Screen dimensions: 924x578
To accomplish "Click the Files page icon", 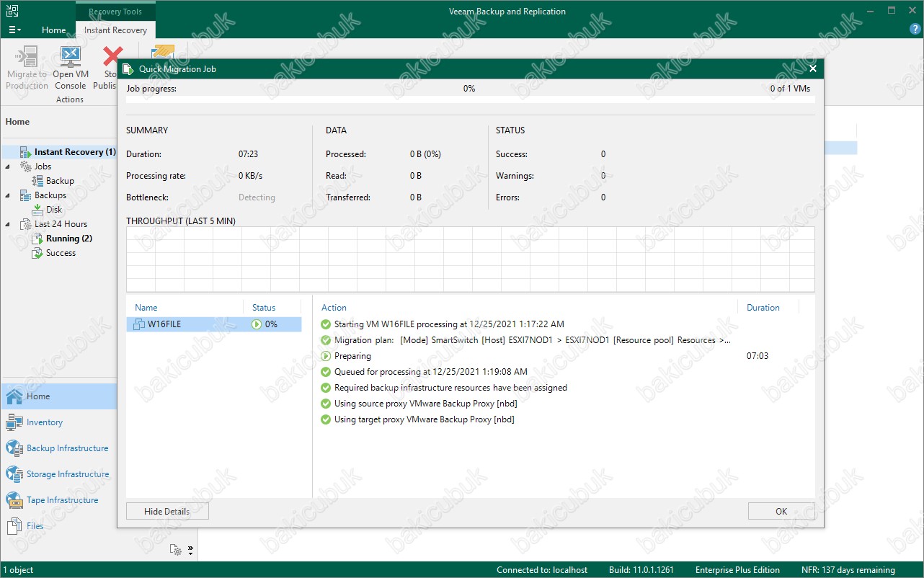I will click(x=14, y=526).
